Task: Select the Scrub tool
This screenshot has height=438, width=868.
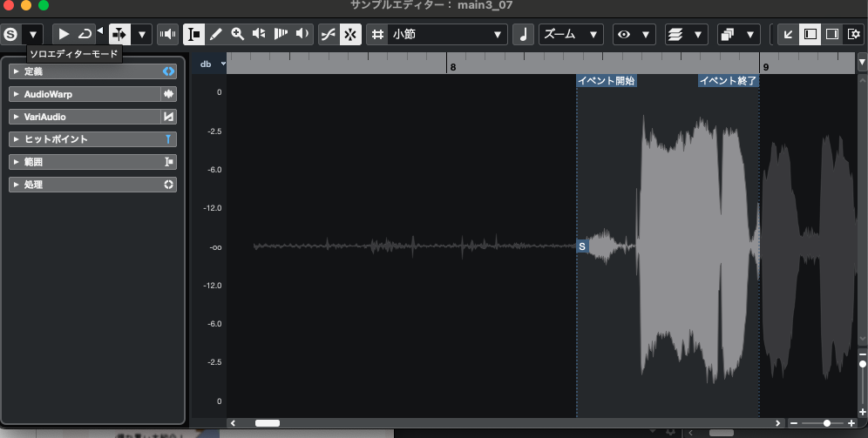Action: [281, 34]
